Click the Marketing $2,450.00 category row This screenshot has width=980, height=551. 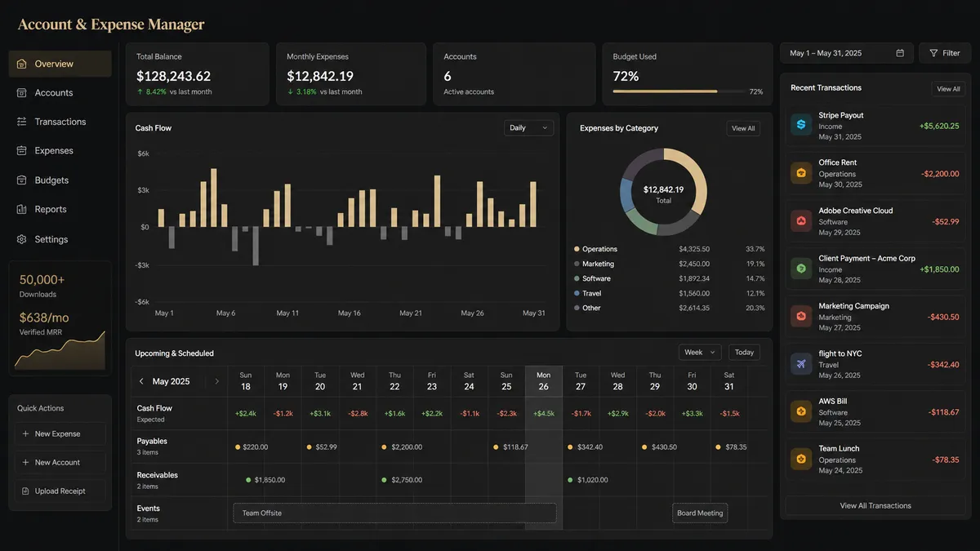tap(669, 264)
